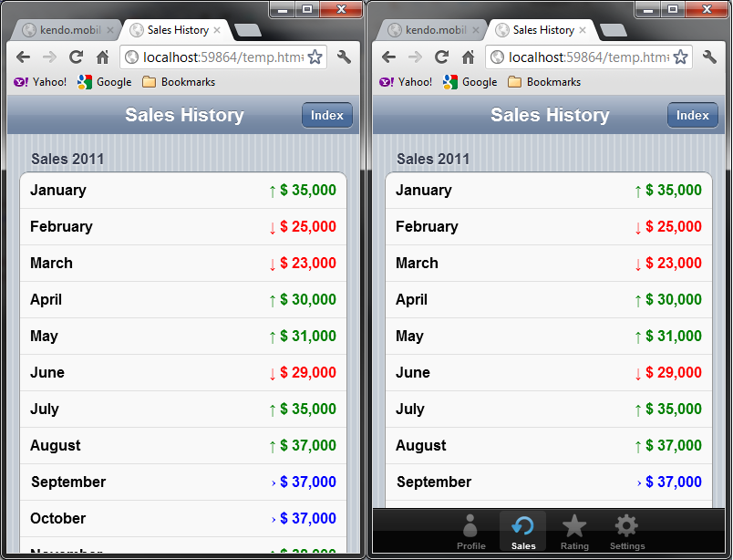The width and height of the screenshot is (733, 560).
Task: Open wrench menu in the left browser window
Action: [344, 57]
